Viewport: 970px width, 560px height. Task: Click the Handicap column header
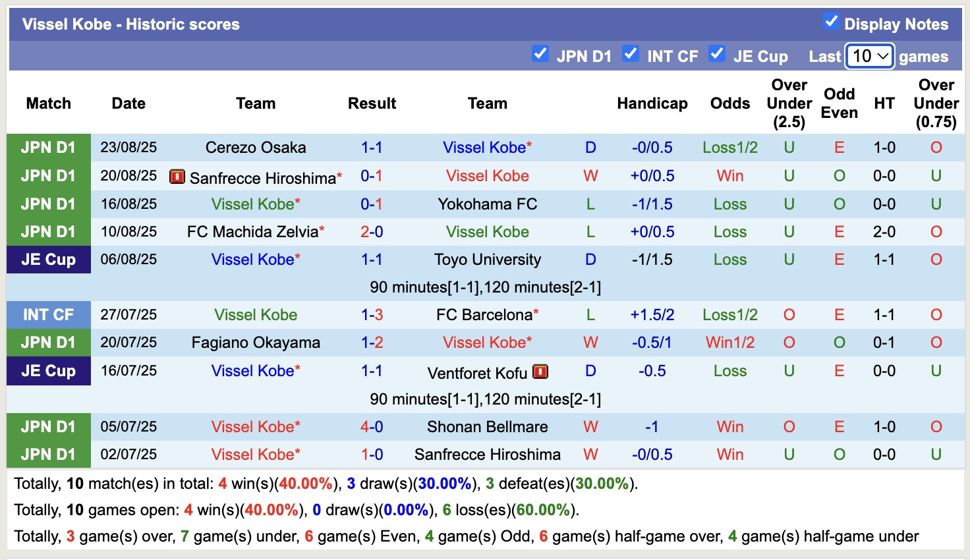tap(652, 103)
